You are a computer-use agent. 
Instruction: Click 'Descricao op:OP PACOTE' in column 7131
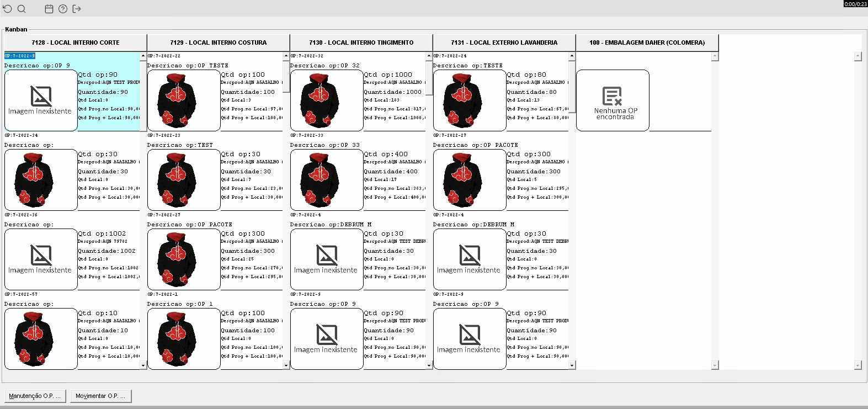click(476, 145)
